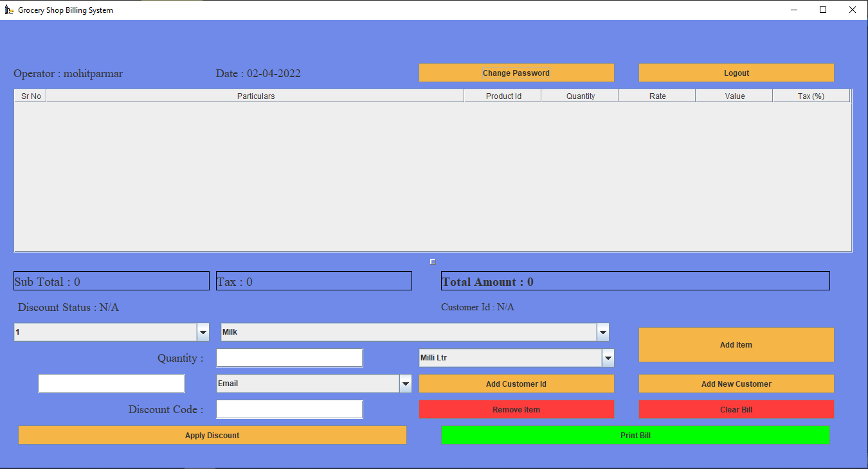Click Add New Customer
The image size is (868, 469).
pyautogui.click(x=736, y=384)
